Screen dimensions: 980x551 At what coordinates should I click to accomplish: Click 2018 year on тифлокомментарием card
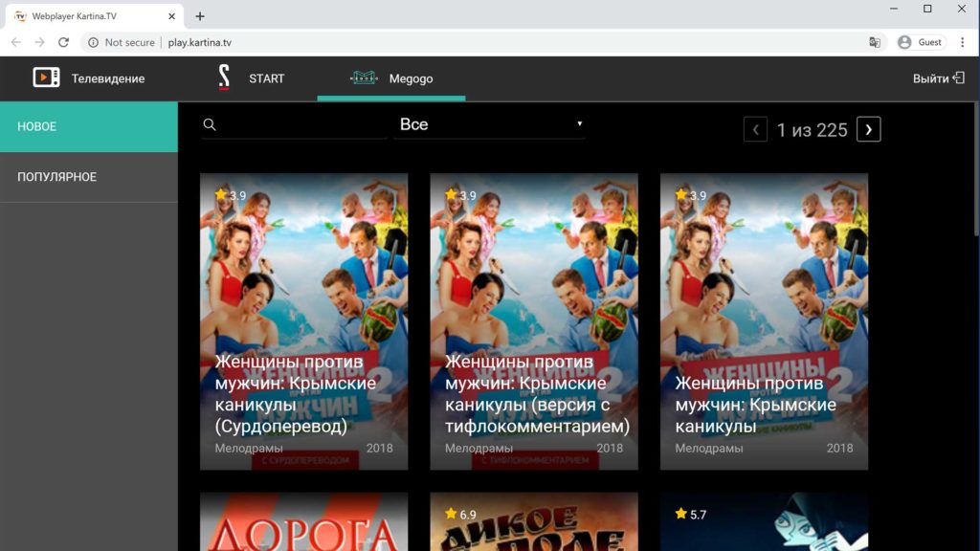[x=610, y=448]
